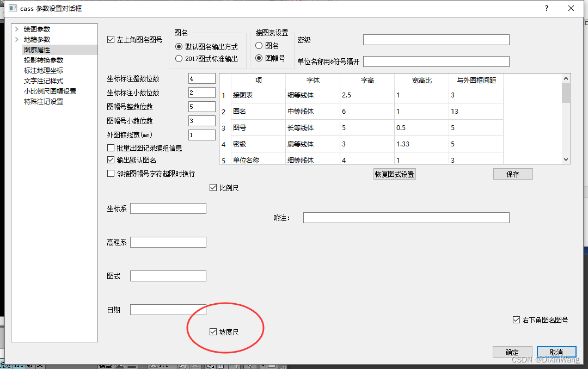Image resolution: width=588 pixels, height=369 pixels.
Task: Select 单位名称 row item cell
Action: (258, 159)
